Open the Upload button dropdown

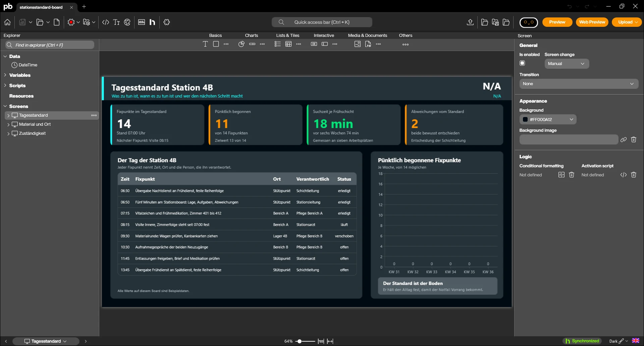click(x=636, y=22)
